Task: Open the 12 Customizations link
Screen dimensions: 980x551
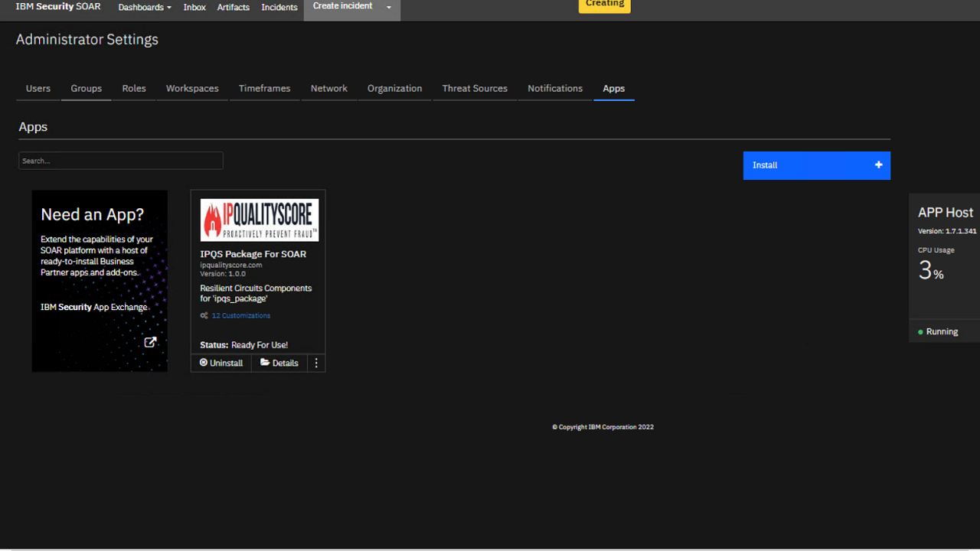Action: [240, 315]
